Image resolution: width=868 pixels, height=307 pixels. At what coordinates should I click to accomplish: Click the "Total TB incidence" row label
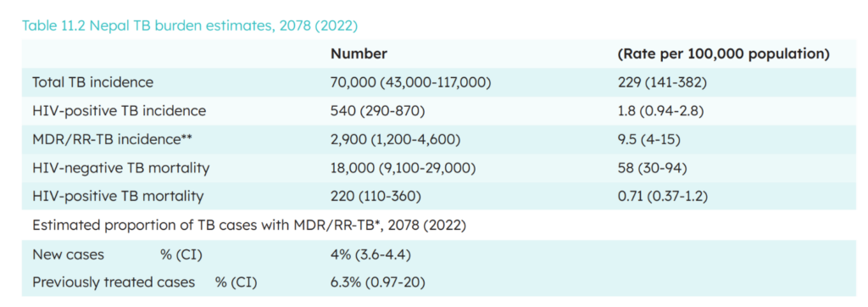pos(92,82)
